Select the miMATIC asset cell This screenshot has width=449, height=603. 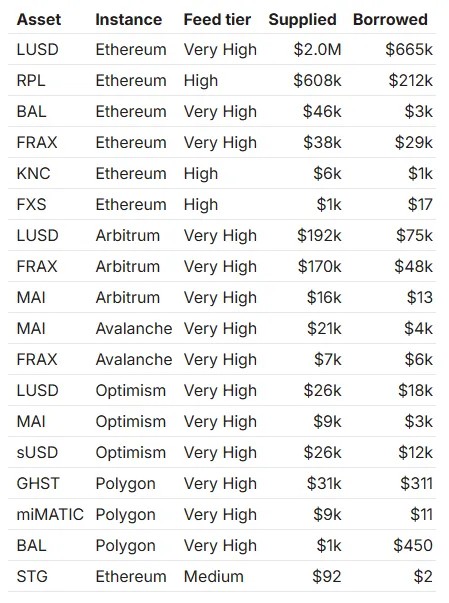(x=50, y=515)
